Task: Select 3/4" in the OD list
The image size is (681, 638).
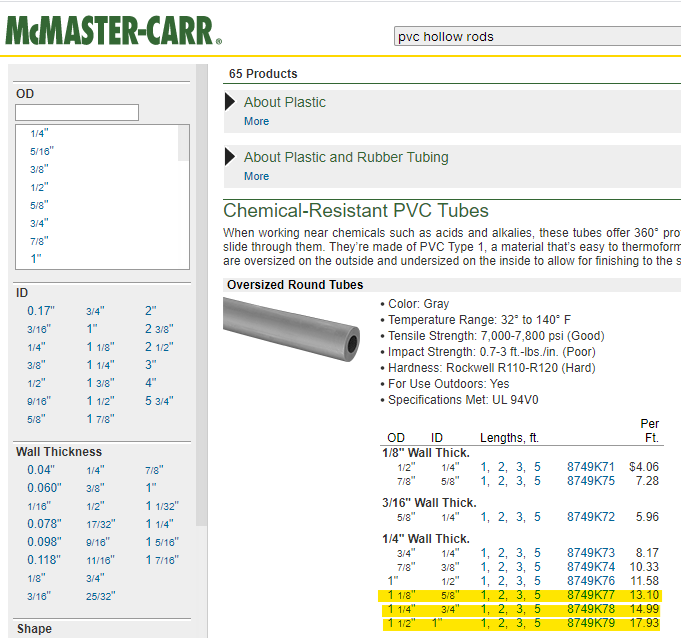Action: click(39, 223)
